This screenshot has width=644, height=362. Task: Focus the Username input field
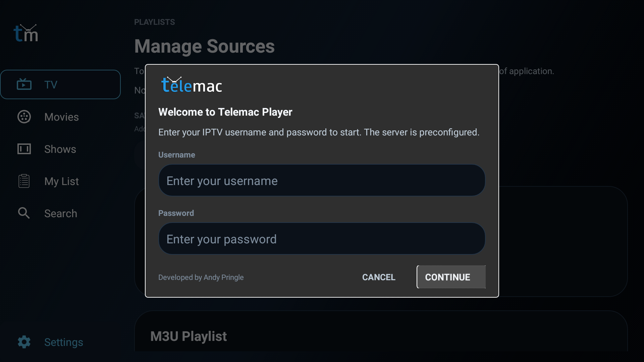(322, 180)
